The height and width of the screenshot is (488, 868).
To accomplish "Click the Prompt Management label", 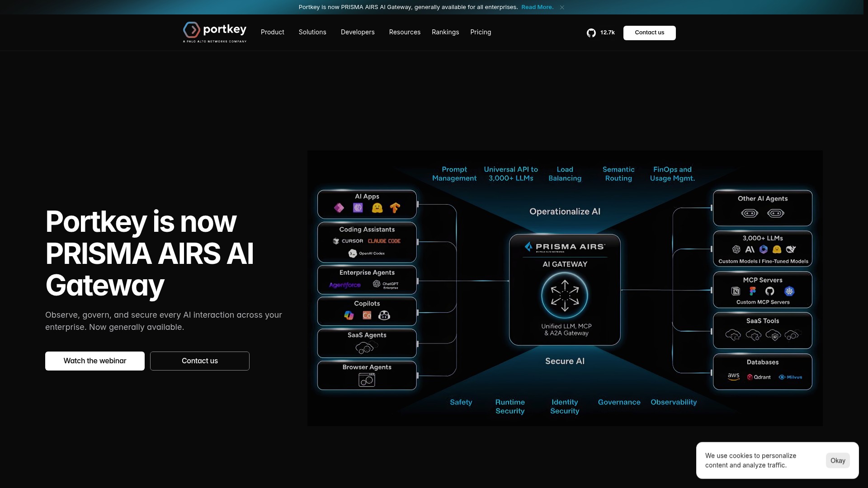I will pyautogui.click(x=454, y=174).
